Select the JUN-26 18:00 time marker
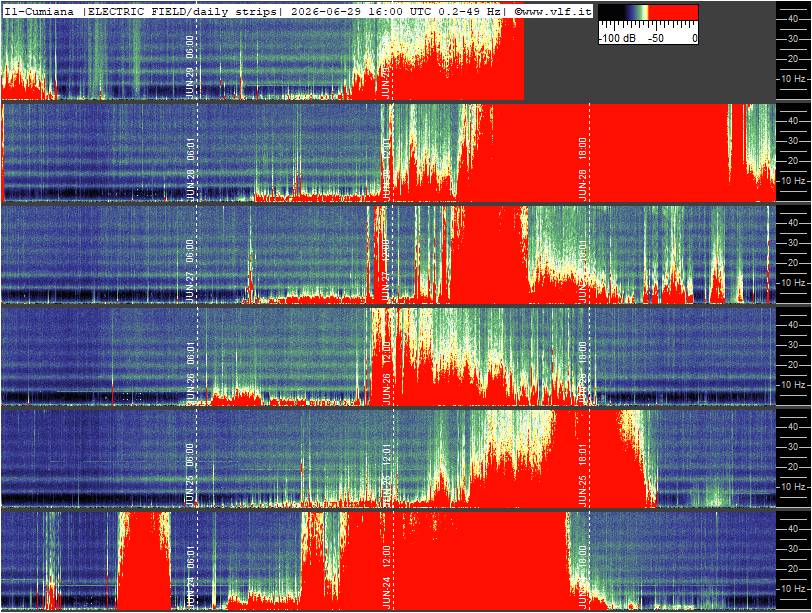This screenshot has height=613, width=812. [x=582, y=373]
